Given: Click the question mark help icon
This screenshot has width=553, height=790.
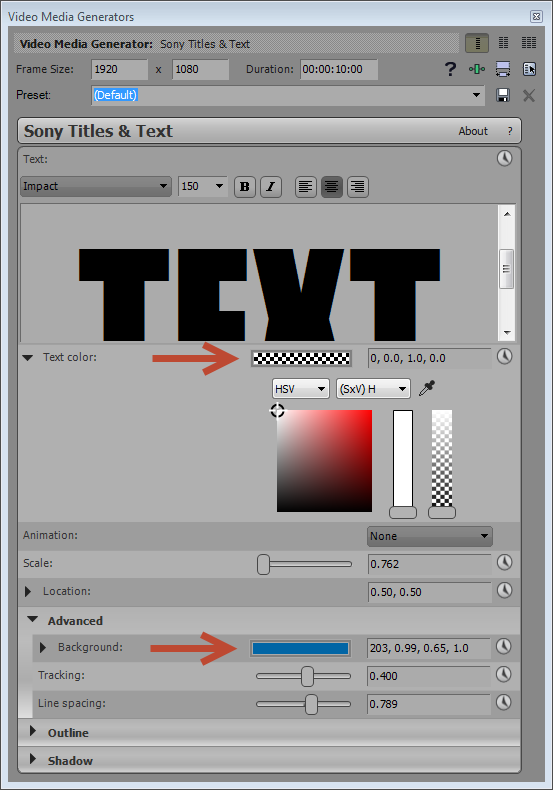Looking at the screenshot, I should pyautogui.click(x=450, y=69).
